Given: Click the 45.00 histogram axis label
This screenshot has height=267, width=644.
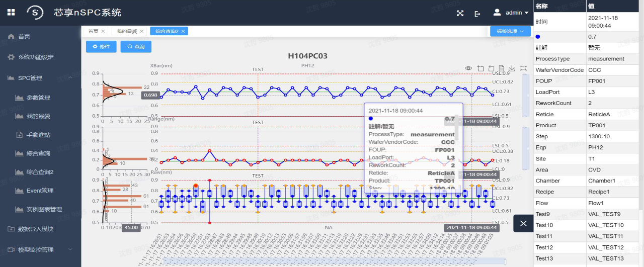Looking at the screenshot, I should (131, 227).
